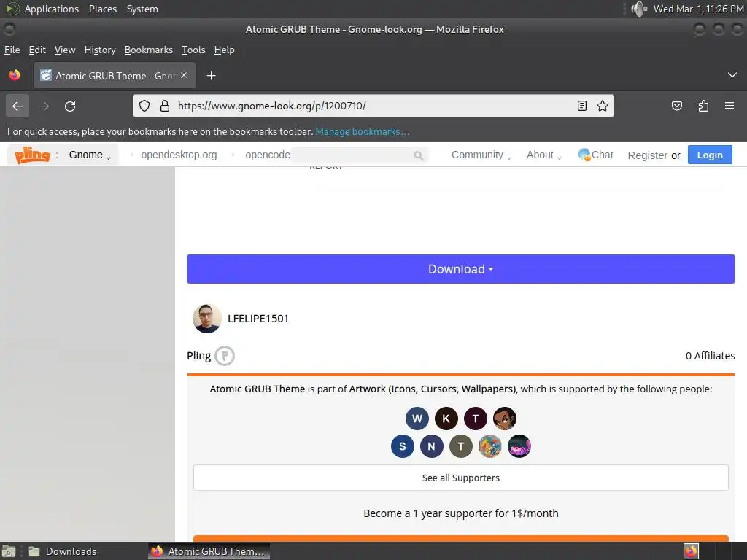
Task: Click supporter avatar W
Action: (x=417, y=419)
